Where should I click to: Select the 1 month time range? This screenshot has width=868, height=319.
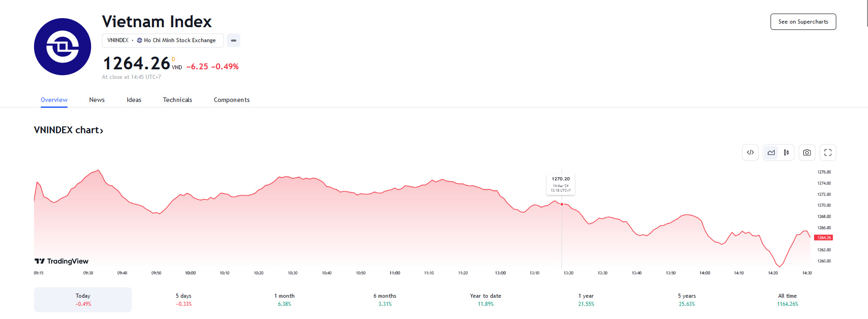284,300
